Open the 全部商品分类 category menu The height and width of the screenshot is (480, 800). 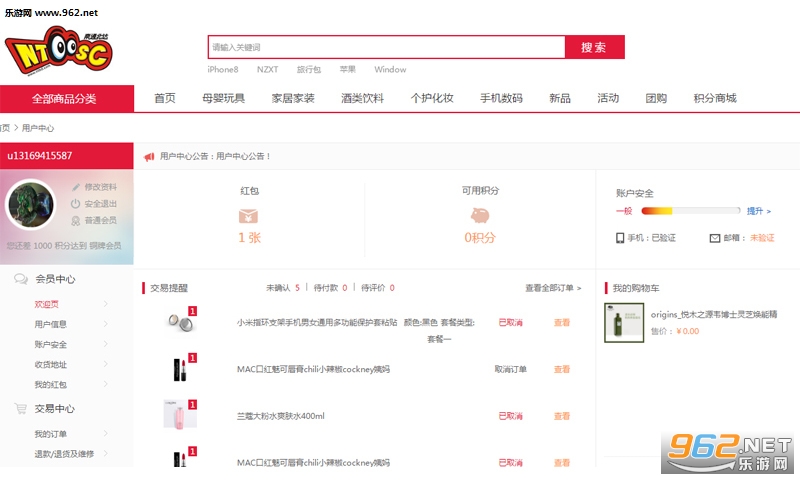pos(65,98)
